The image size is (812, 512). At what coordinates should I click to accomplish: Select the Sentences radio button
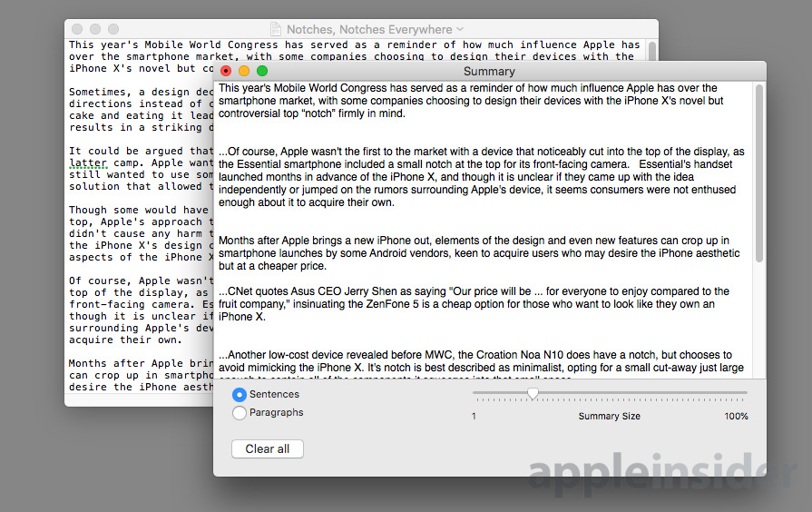click(240, 395)
